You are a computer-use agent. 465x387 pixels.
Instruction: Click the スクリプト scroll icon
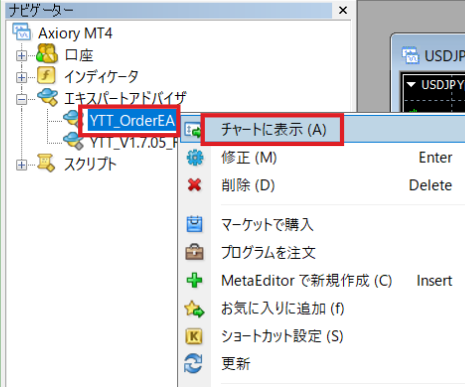click(x=46, y=163)
